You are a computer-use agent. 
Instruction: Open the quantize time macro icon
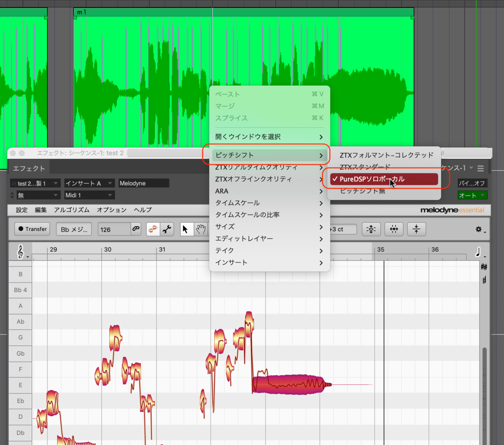click(394, 229)
